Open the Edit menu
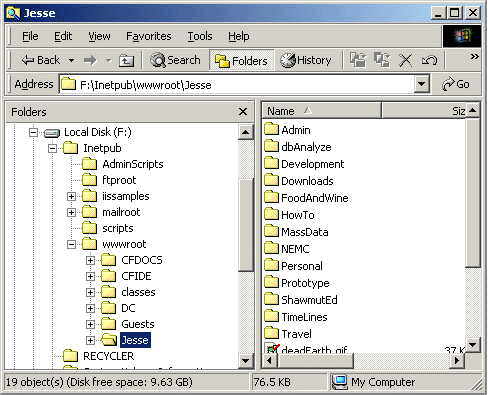This screenshot has height=395, width=488. [63, 36]
